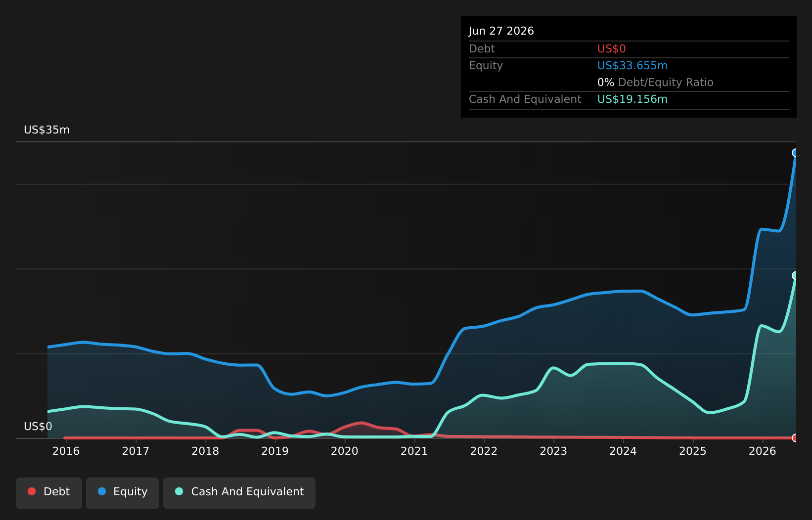Click the US$0 y-axis label

click(38, 427)
